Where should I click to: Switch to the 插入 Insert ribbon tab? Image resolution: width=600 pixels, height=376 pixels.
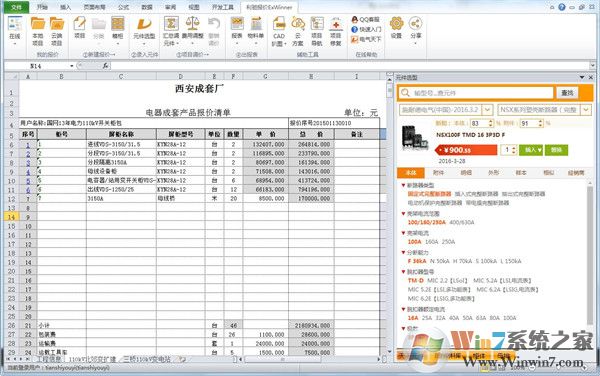click(x=65, y=7)
